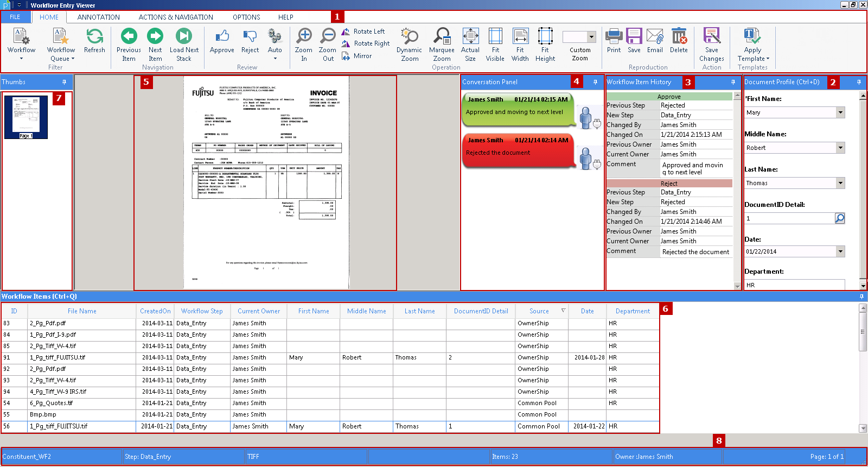Open the OPTIONS tab
The height and width of the screenshot is (467, 868).
pos(246,17)
